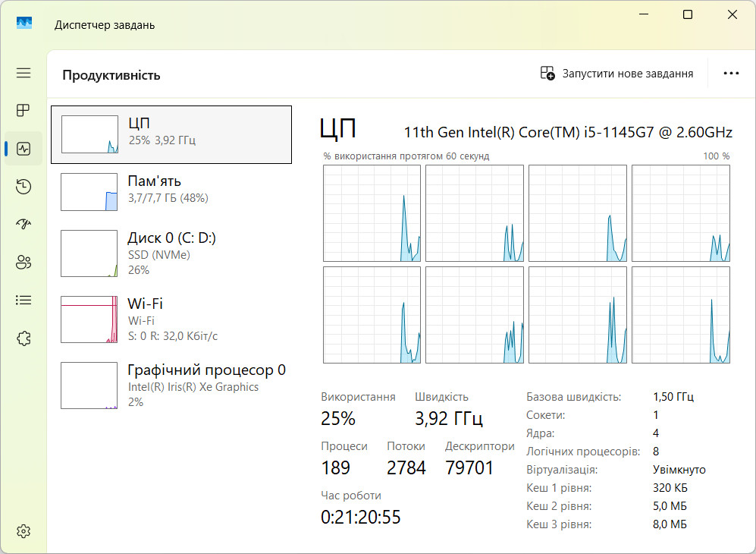Click the Продуктивність page heading
The height and width of the screenshot is (554, 756).
pos(111,75)
